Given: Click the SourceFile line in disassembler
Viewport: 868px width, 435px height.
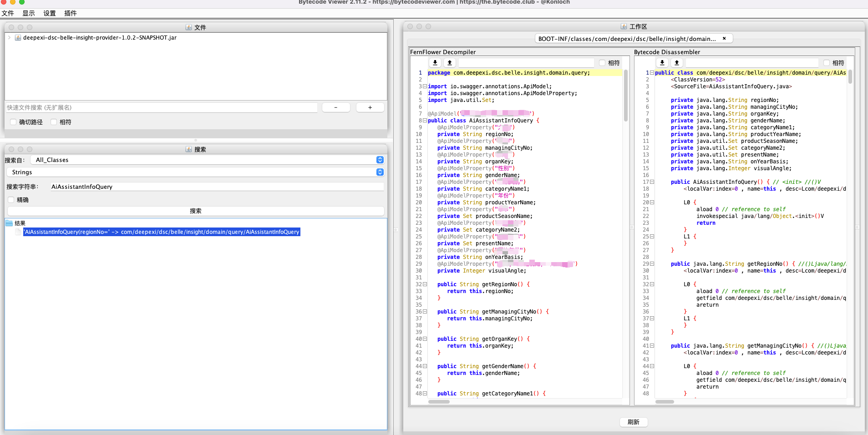Looking at the screenshot, I should pos(731,86).
